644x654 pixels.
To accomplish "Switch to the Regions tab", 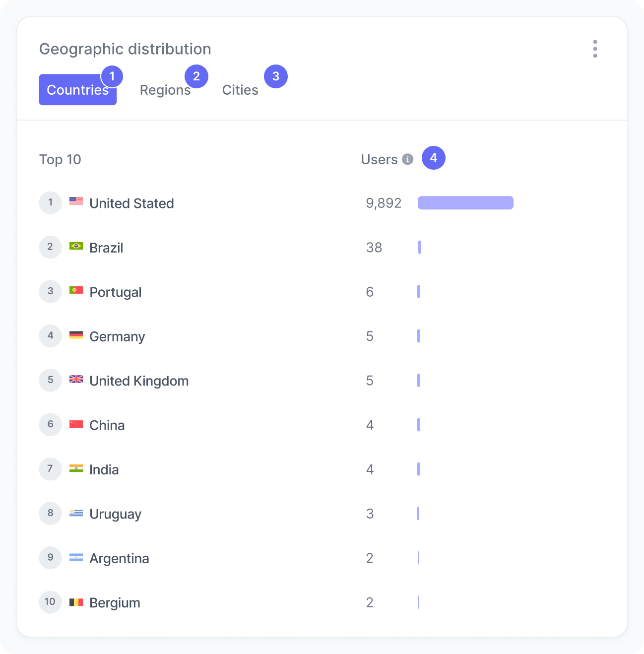I will [x=165, y=90].
